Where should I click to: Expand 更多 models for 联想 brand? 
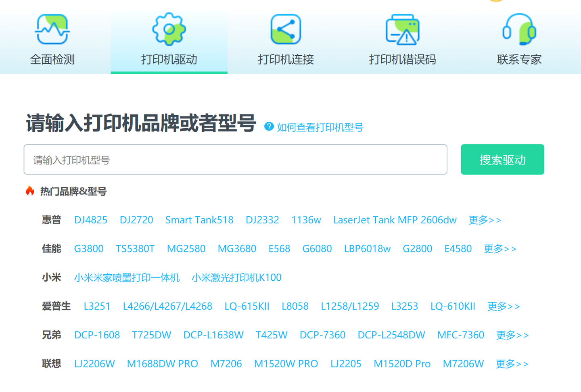pyautogui.click(x=512, y=363)
